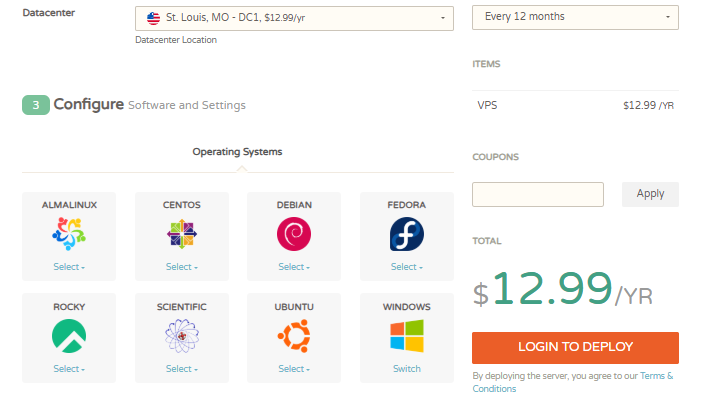
Task: Open Rocky Select version dropdown
Action: [69, 369]
